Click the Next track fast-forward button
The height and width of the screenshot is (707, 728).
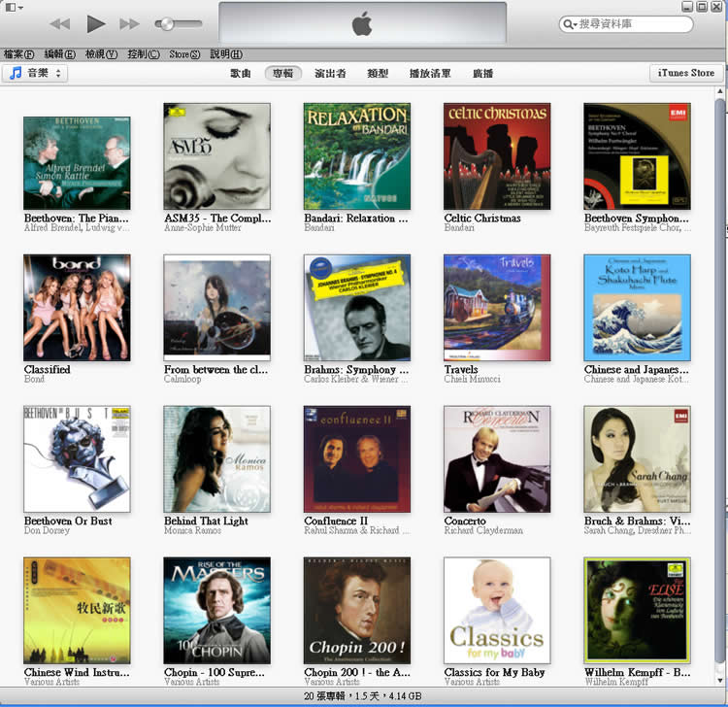point(129,23)
